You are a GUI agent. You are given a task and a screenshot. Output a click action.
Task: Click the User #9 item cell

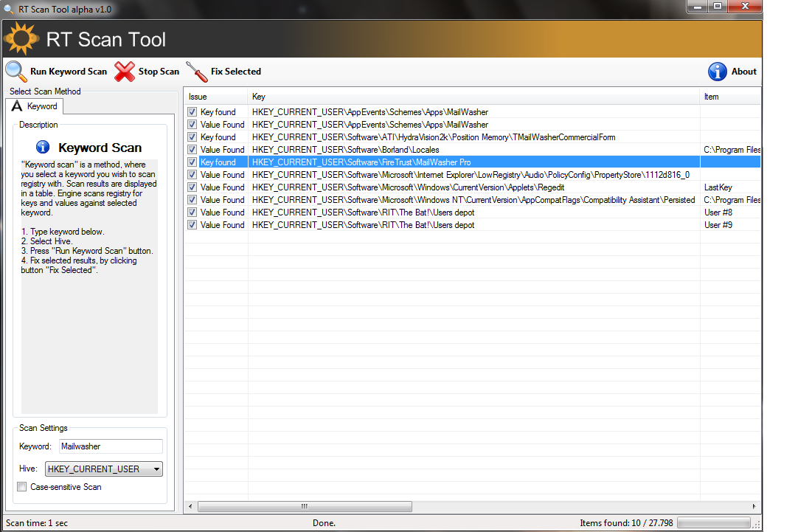tap(718, 225)
